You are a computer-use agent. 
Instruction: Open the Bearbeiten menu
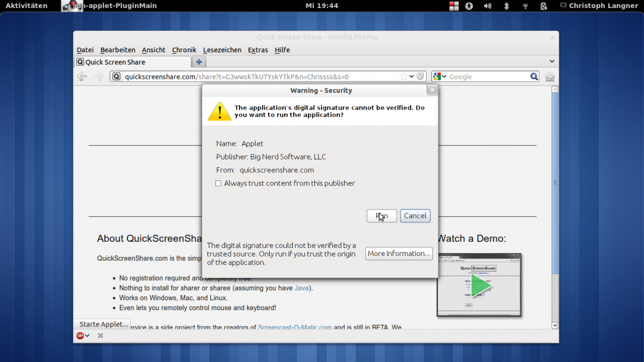tap(118, 50)
